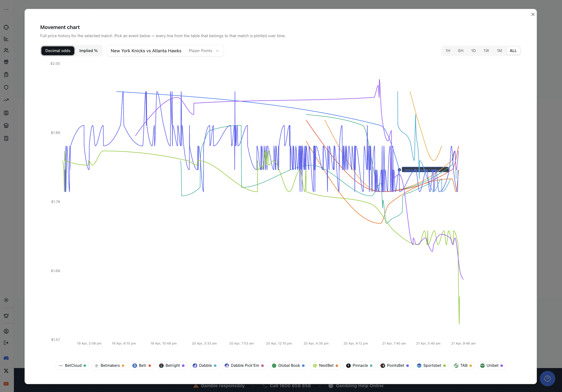Click the Jalen Brunson Under data point

pyautogui.click(x=399, y=170)
